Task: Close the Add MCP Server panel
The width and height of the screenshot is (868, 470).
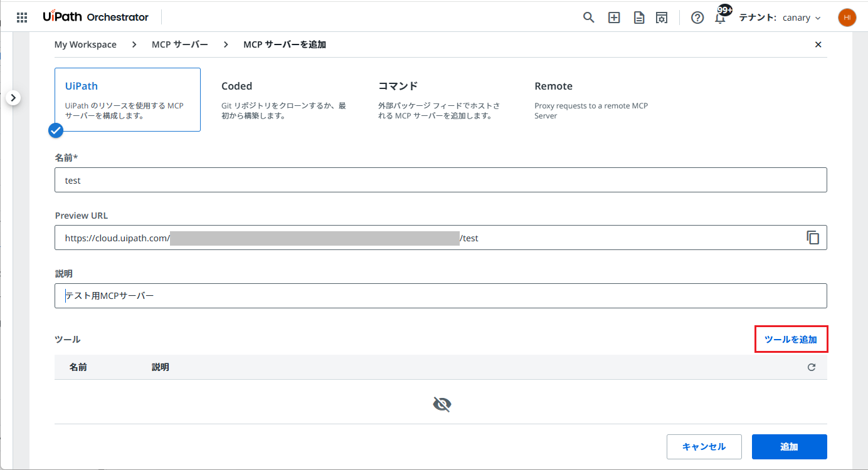Action: (818, 44)
